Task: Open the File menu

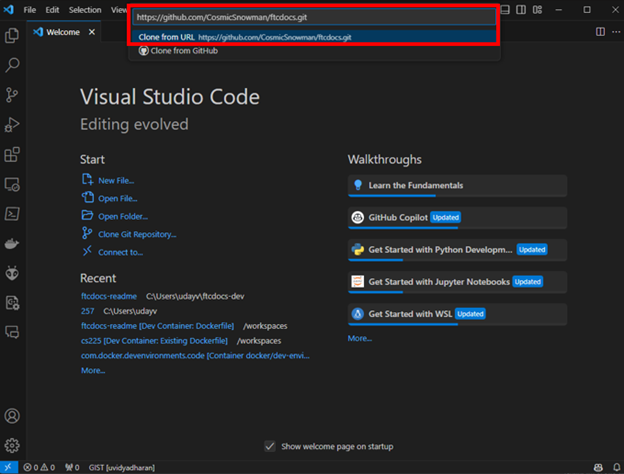Action: 29,9
